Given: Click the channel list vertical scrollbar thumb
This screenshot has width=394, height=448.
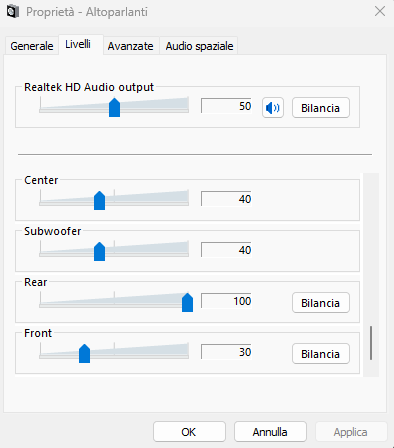Looking at the screenshot, I should tap(371, 343).
